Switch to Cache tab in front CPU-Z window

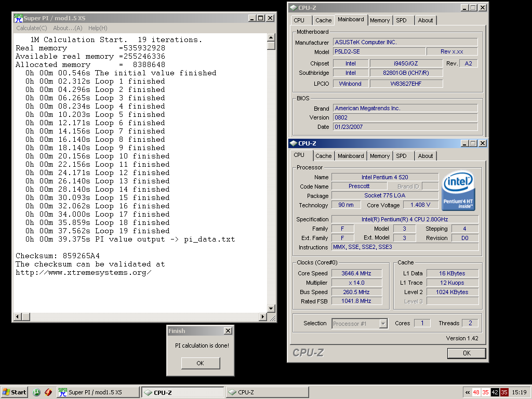(x=323, y=156)
